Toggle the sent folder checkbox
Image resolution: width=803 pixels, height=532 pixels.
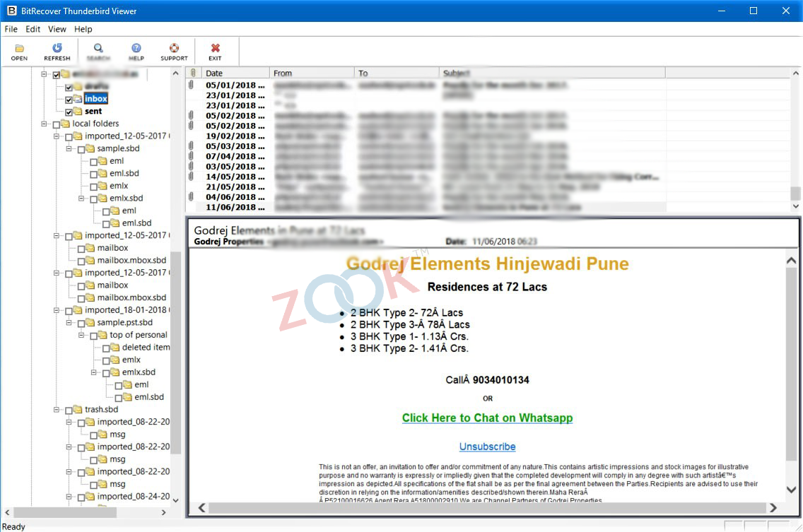tap(69, 112)
